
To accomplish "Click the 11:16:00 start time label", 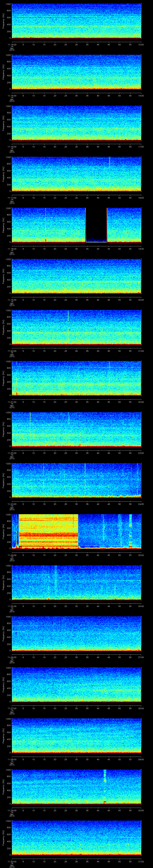I will tap(12, 147).
